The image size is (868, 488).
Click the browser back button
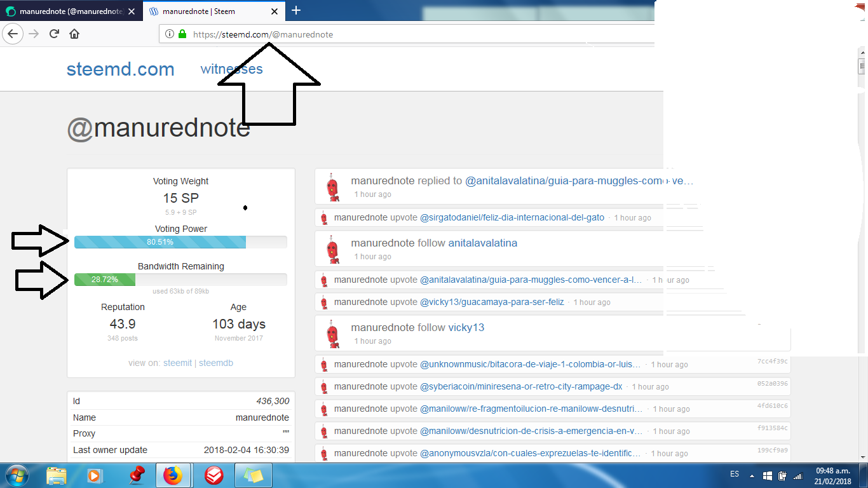tap(13, 34)
